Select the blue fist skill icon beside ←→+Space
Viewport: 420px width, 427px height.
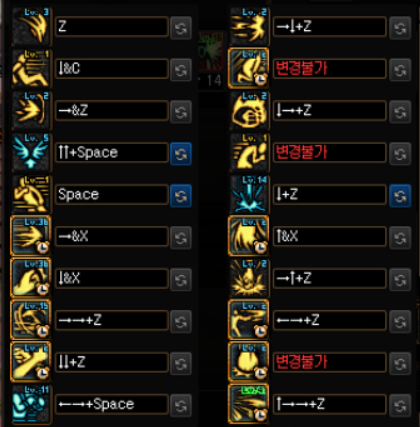pos(31,404)
